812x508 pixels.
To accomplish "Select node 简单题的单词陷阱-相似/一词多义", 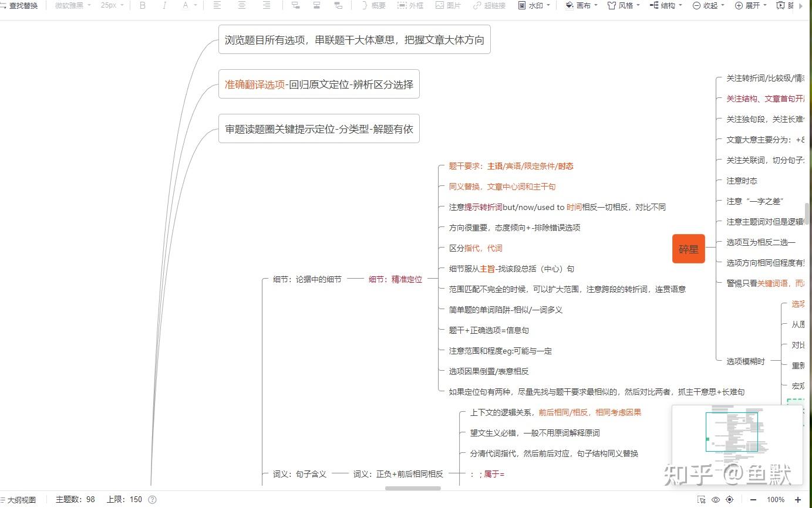I will [x=506, y=310].
